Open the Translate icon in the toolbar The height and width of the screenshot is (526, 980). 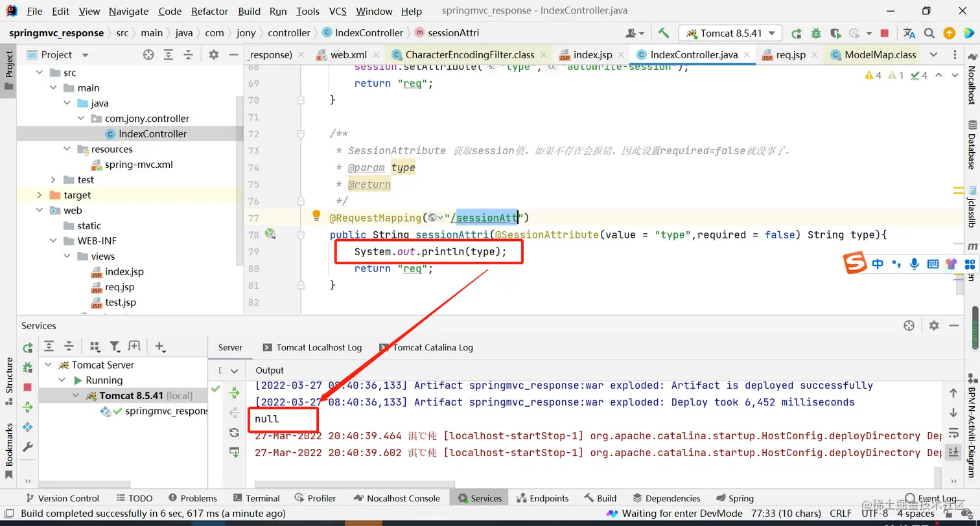point(909,33)
